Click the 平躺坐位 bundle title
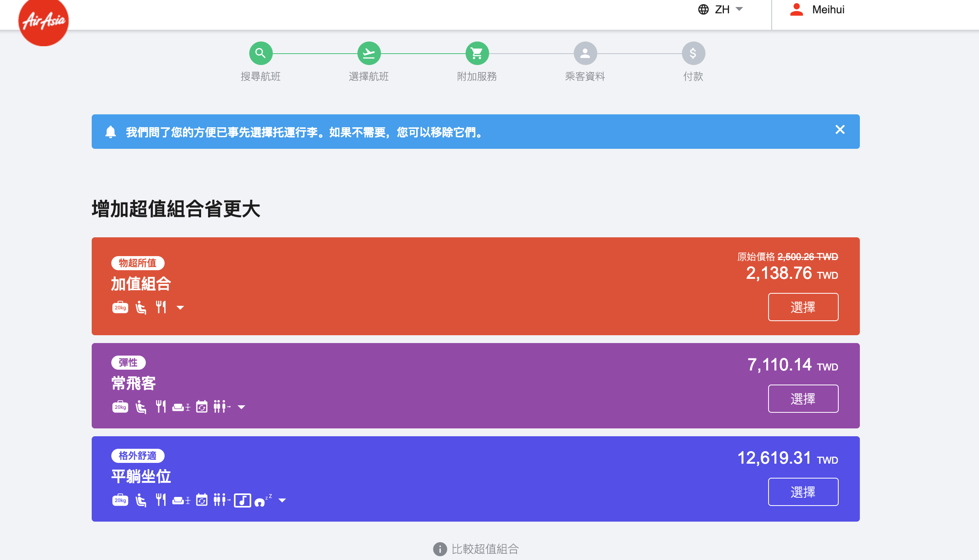 click(141, 476)
